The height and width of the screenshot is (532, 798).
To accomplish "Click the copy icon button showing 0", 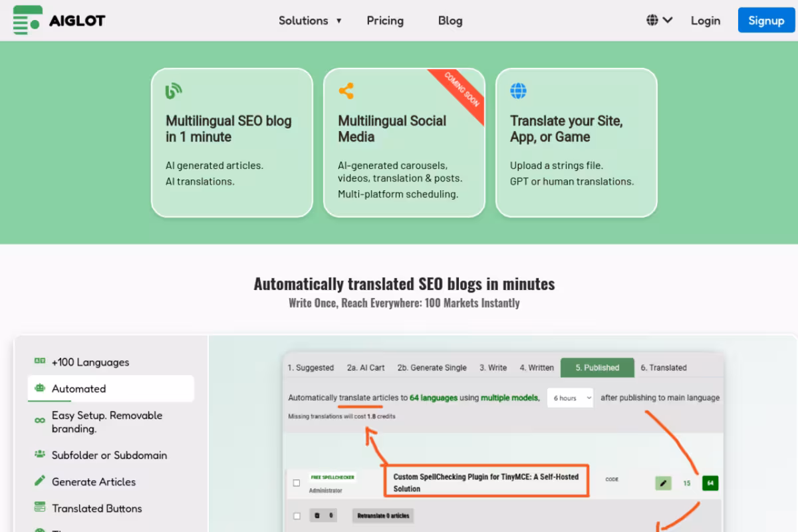I will tap(323, 515).
